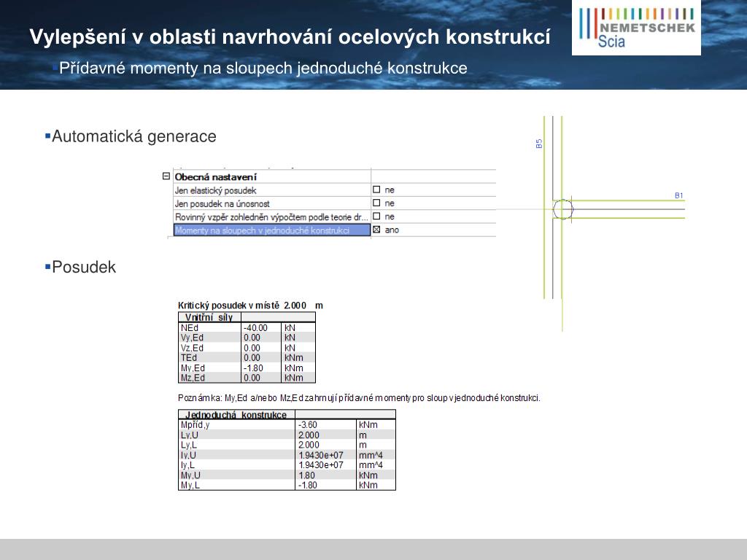The image size is (747, 560).
Task: Select the Jen posudek na únosnost label
Action: [x=222, y=204]
